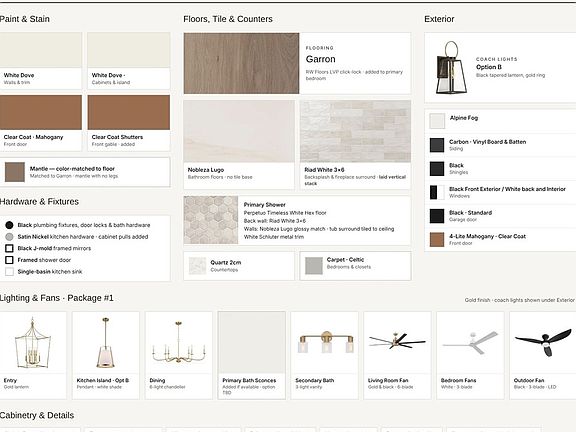
Task: Click the Carpet - Celtic label
Action: 345,259
